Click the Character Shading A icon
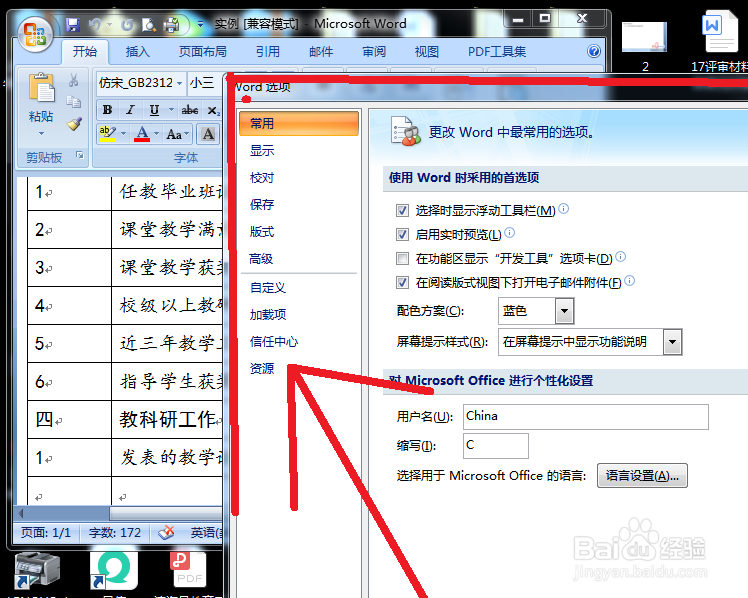This screenshot has width=748, height=598. (x=208, y=134)
